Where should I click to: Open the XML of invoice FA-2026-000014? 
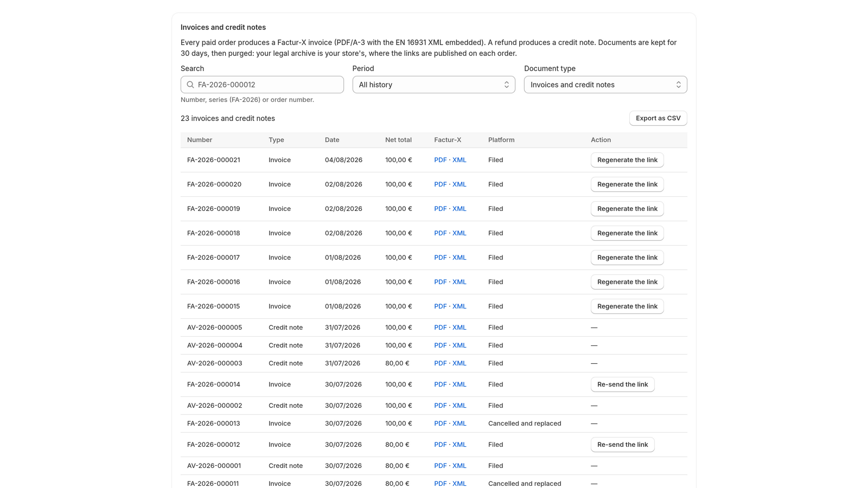[459, 384]
